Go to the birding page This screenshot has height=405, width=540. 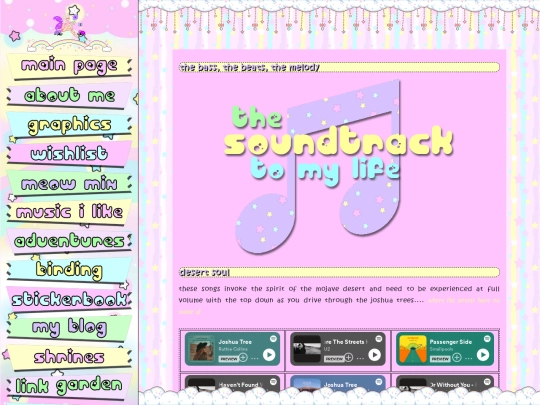tap(69, 270)
